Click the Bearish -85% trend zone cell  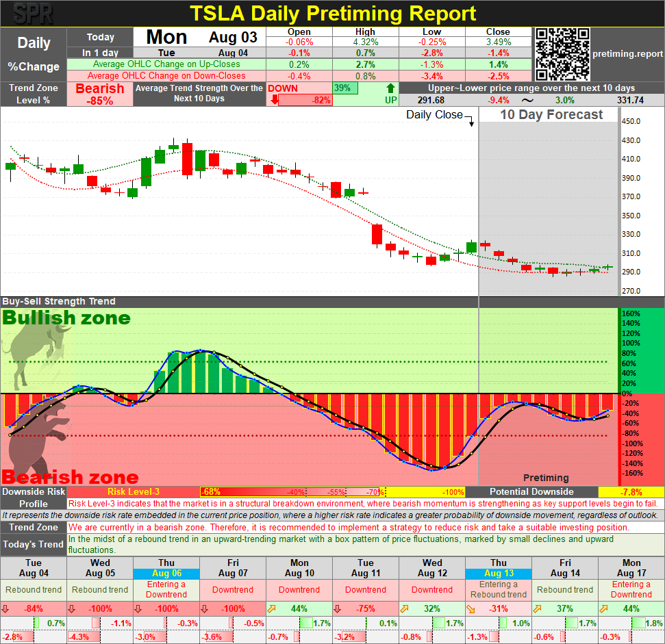(100, 94)
